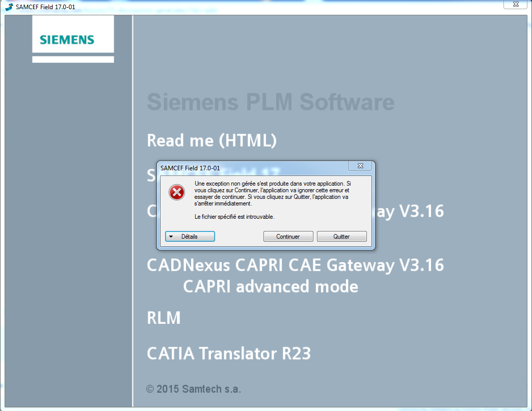
Task: Click the Continuer button
Action: 288,237
